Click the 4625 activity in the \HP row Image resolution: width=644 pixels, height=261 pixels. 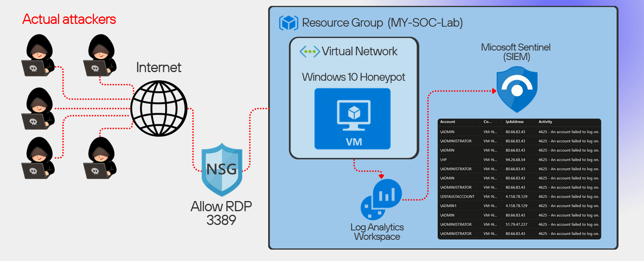coord(568,160)
